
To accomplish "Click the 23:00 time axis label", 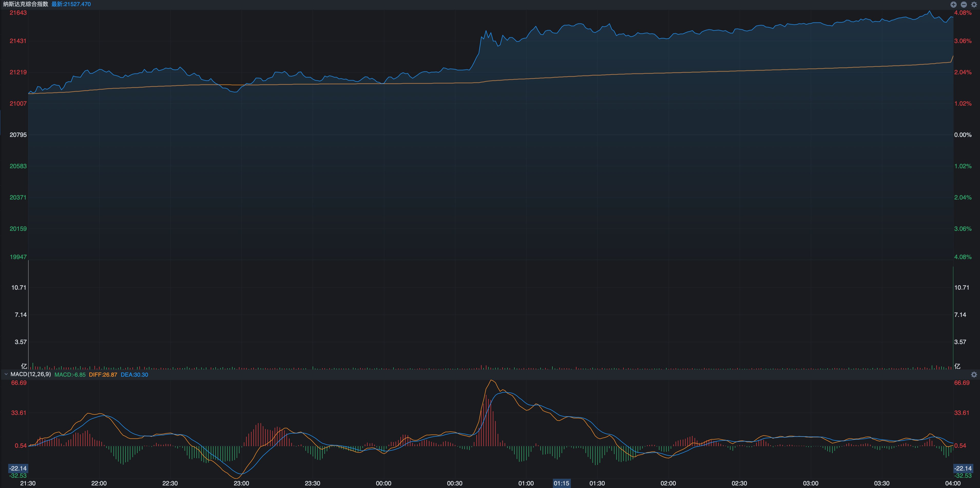I will coord(242,483).
